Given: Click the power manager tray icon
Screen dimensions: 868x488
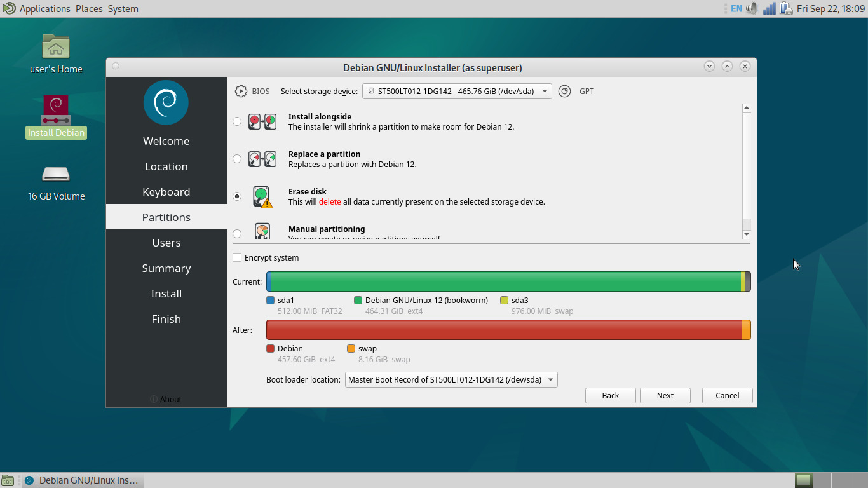Looking at the screenshot, I should [x=786, y=8].
